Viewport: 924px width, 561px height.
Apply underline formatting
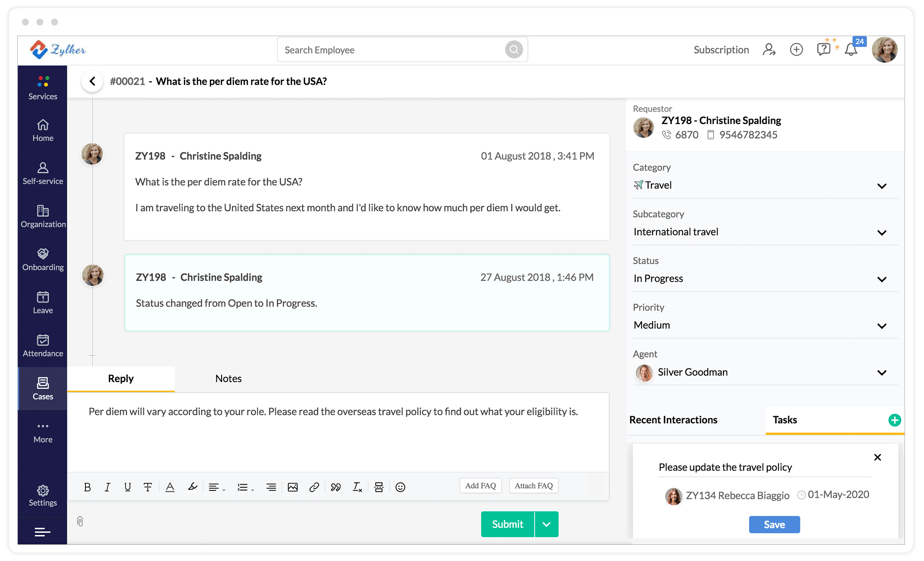click(127, 487)
